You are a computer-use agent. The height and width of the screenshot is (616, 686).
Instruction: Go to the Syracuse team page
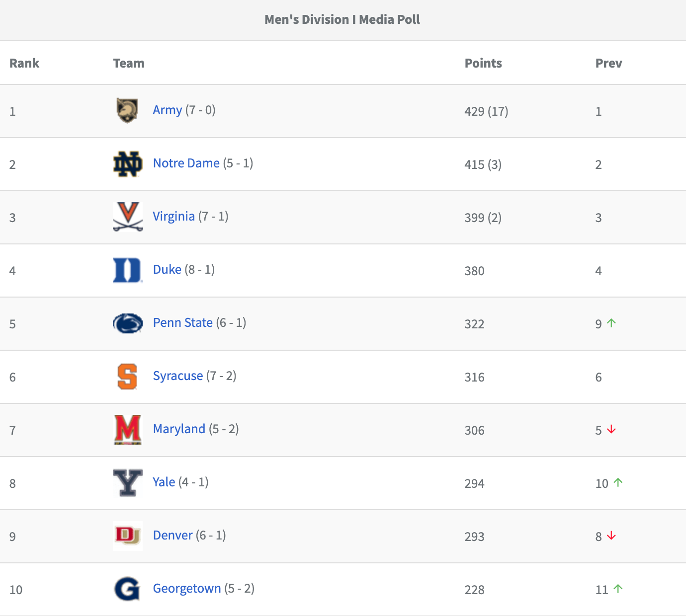[178, 376]
